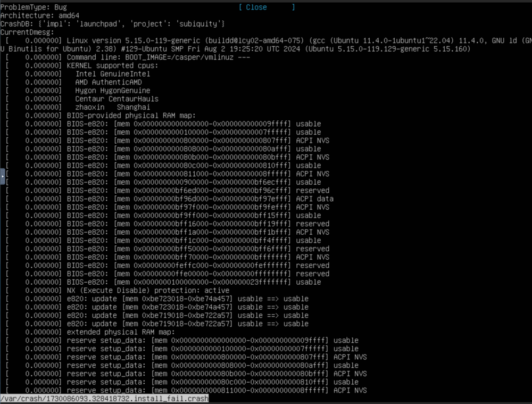Image resolution: width=532 pixels, height=404 pixels.
Task: Click BIOS-e820 line ending 0x9ffff usable
Action: pyautogui.click(x=163, y=123)
